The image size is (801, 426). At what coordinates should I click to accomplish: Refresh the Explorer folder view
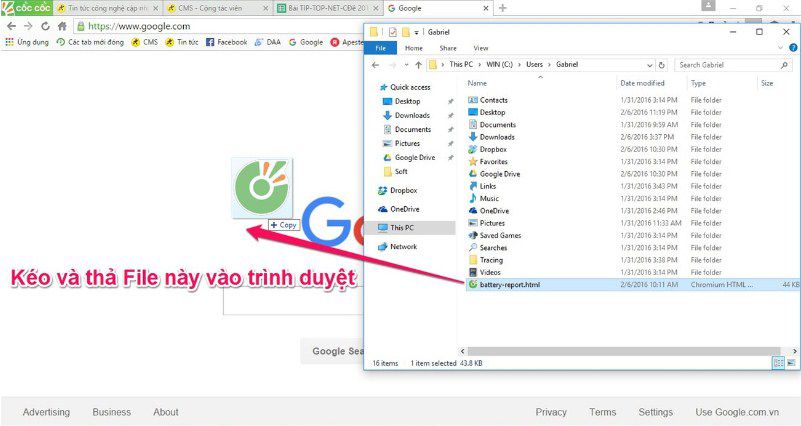[662, 65]
